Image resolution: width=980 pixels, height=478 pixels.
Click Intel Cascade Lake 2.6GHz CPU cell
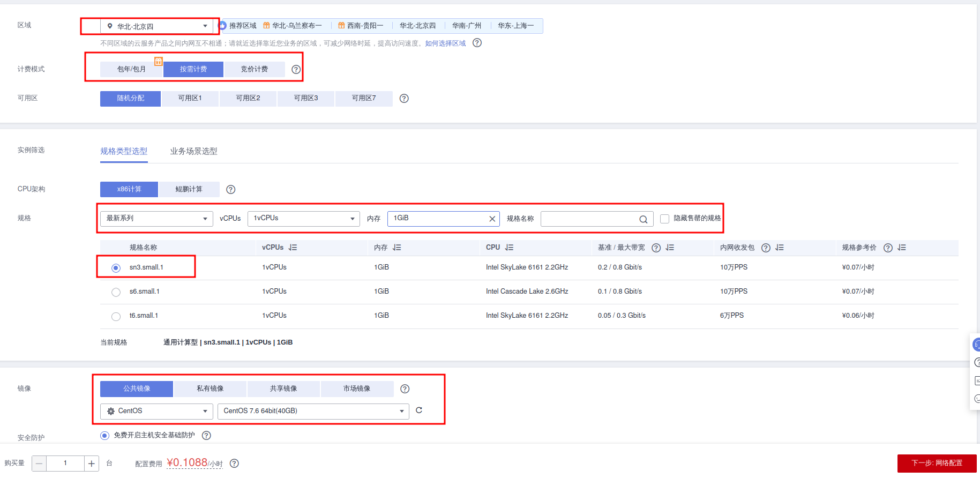(527, 292)
